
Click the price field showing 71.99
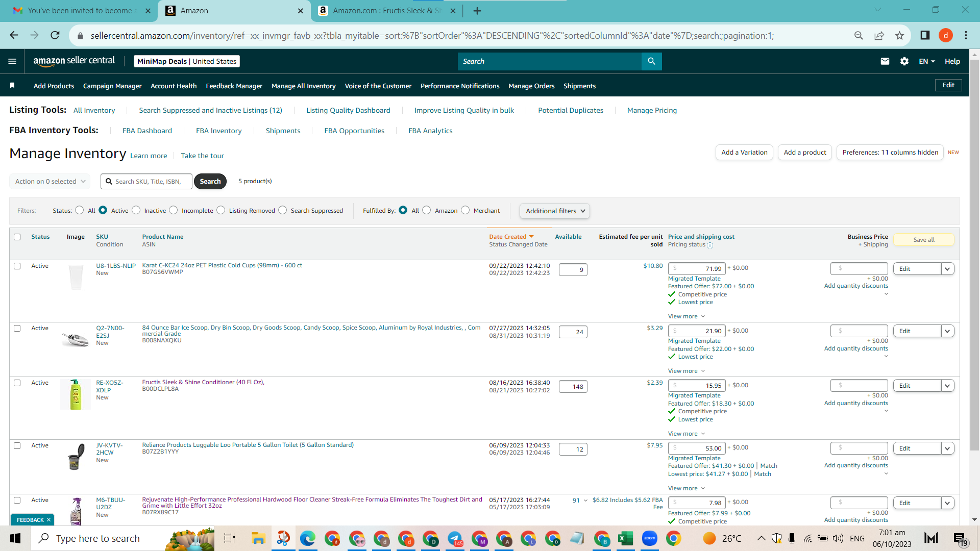[697, 268]
